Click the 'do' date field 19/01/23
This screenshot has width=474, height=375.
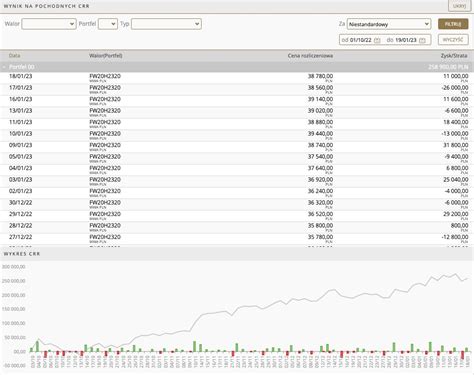point(406,40)
